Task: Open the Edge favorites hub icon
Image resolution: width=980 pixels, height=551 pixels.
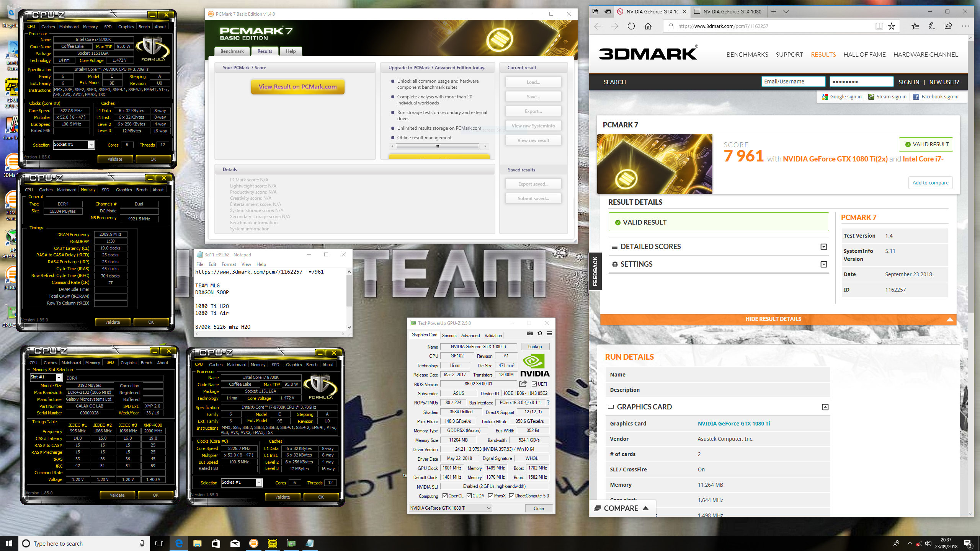Action: (915, 26)
